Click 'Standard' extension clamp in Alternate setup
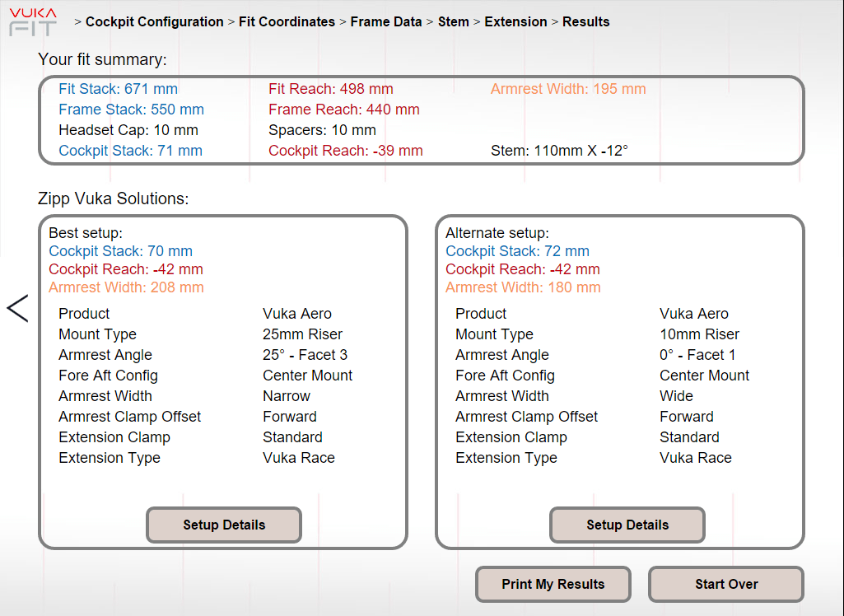This screenshot has width=844, height=616. pos(689,437)
